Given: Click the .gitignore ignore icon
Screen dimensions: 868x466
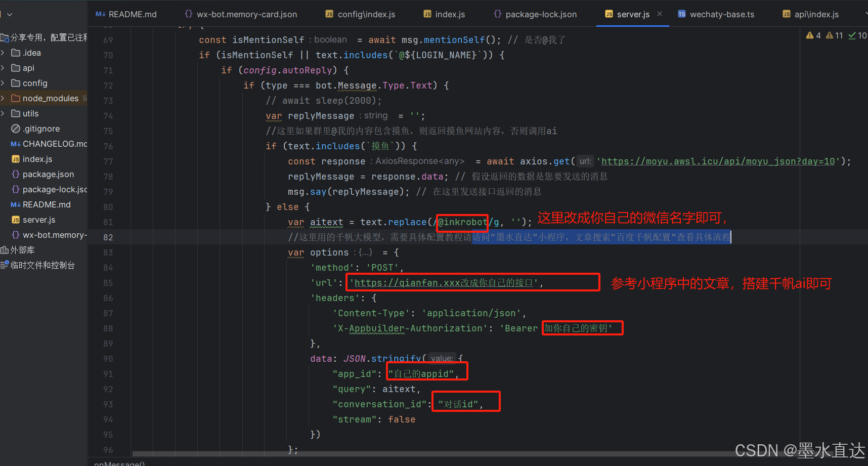Looking at the screenshot, I should tap(16, 129).
